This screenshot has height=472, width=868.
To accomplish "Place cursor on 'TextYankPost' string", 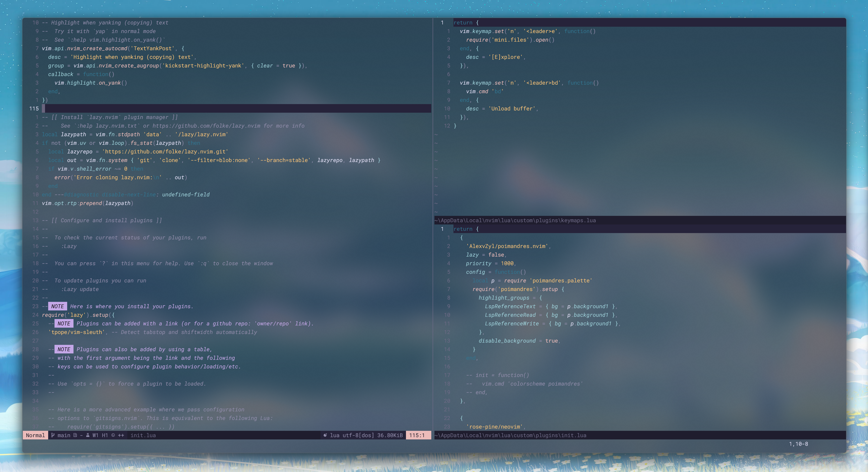I will [x=152, y=49].
